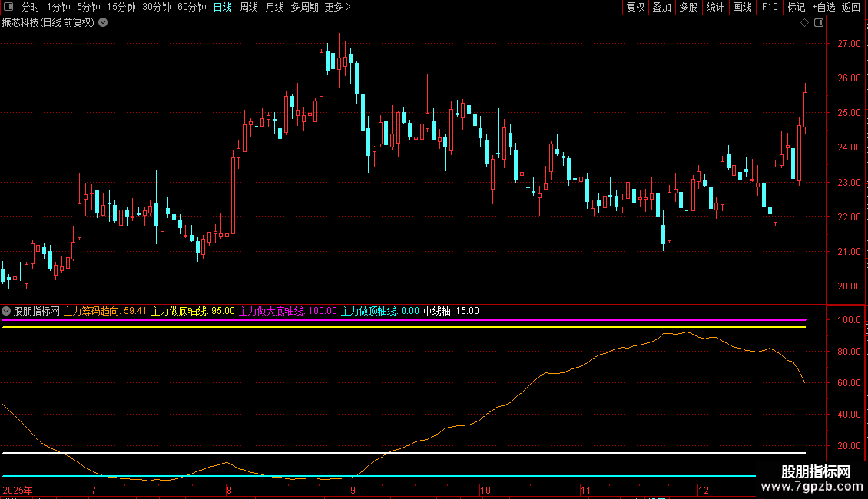This screenshot has width=868, height=499.
Task: Click the month 10 marker on the time axis
Action: [485, 490]
